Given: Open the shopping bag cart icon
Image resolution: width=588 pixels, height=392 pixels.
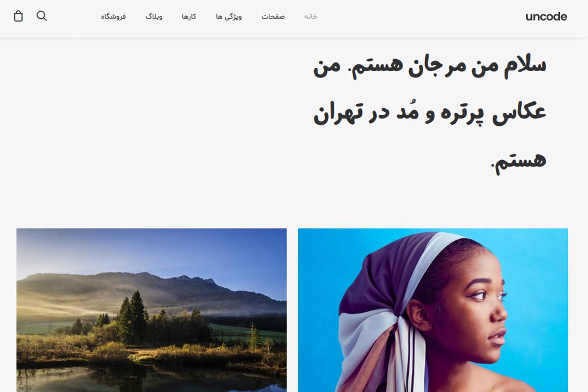Looking at the screenshot, I should point(18,16).
